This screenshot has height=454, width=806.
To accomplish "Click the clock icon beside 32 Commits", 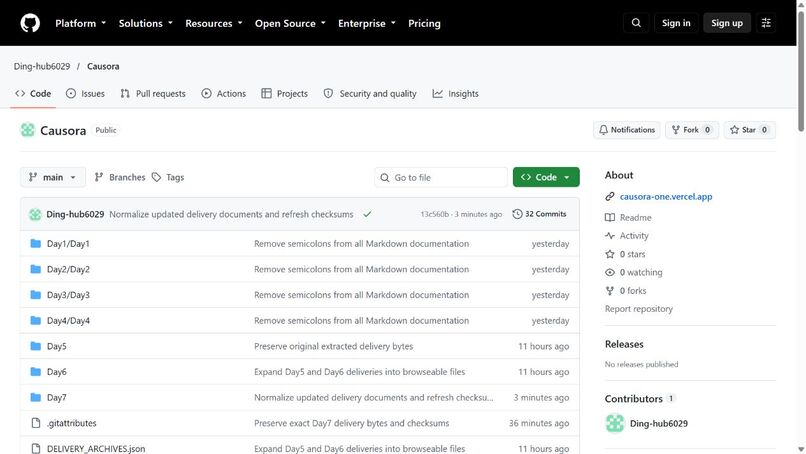I will click(x=517, y=214).
